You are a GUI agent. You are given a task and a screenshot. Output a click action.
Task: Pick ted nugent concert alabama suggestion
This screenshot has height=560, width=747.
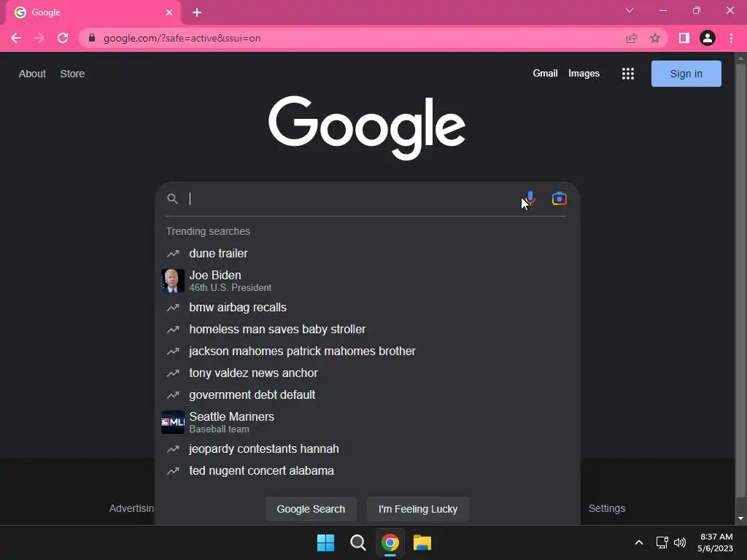pyautogui.click(x=368, y=471)
